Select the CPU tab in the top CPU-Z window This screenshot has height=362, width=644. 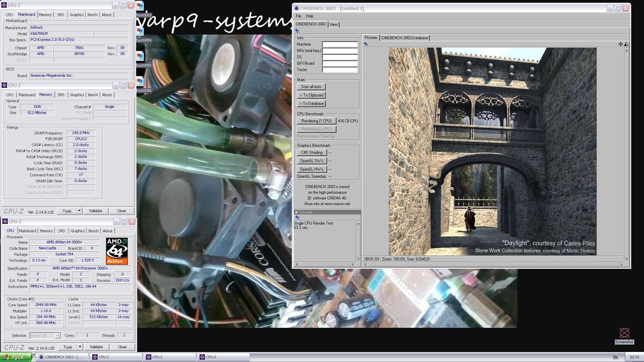(9, 15)
